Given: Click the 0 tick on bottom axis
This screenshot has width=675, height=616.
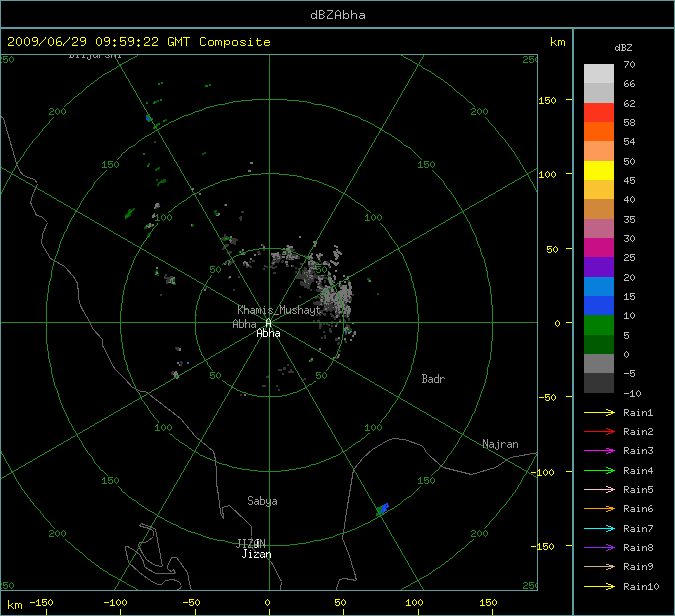Looking at the screenshot, I should 267,603.
